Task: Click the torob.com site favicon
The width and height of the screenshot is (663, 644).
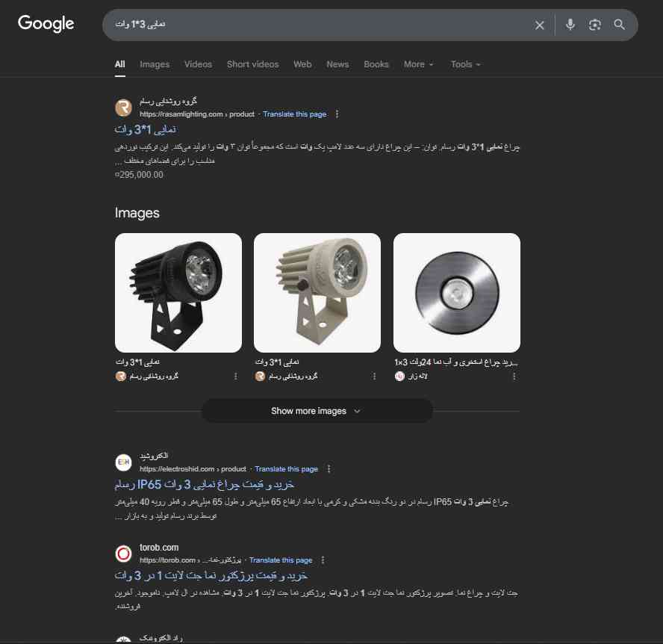Action: pos(124,554)
